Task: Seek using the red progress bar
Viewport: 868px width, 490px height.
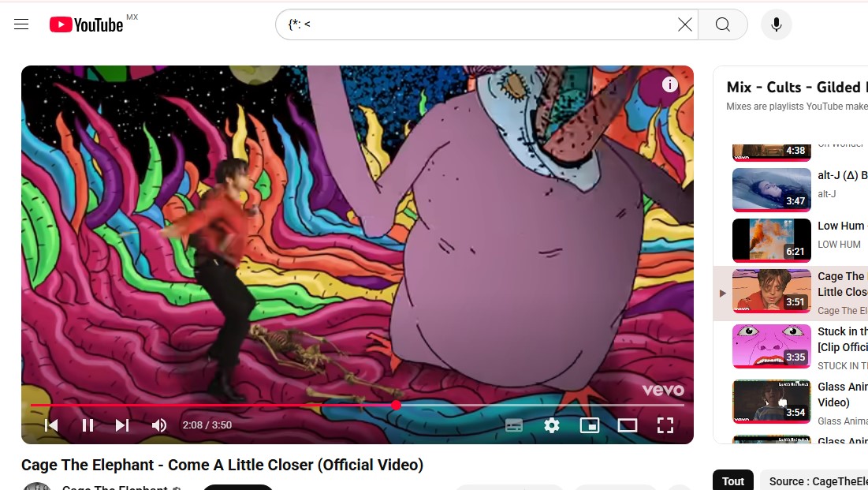Action: (357, 406)
